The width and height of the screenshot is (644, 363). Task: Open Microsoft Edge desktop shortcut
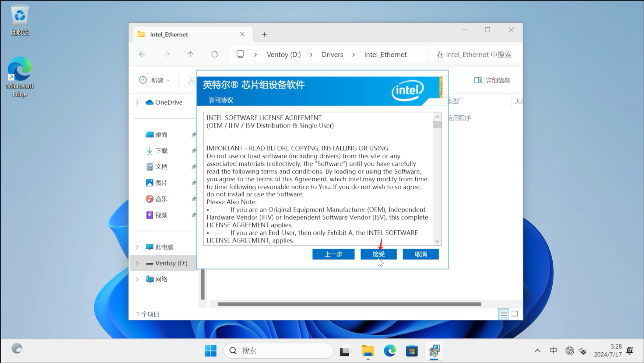tap(20, 77)
